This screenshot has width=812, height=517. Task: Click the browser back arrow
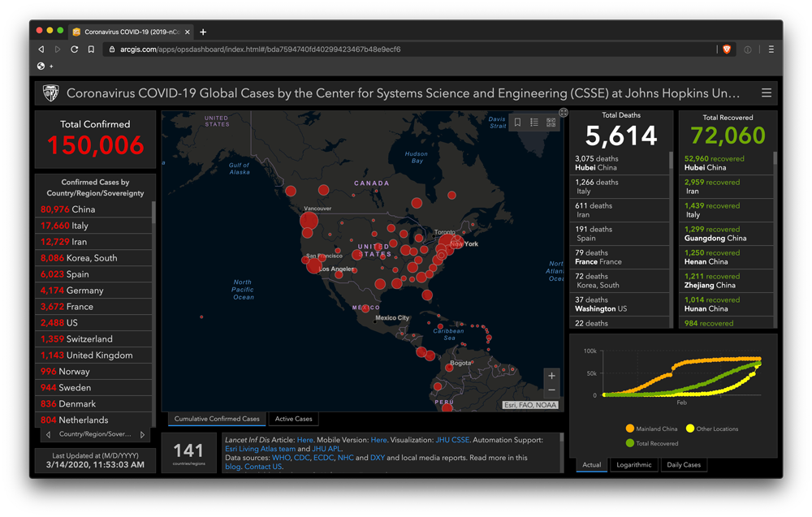[41, 50]
